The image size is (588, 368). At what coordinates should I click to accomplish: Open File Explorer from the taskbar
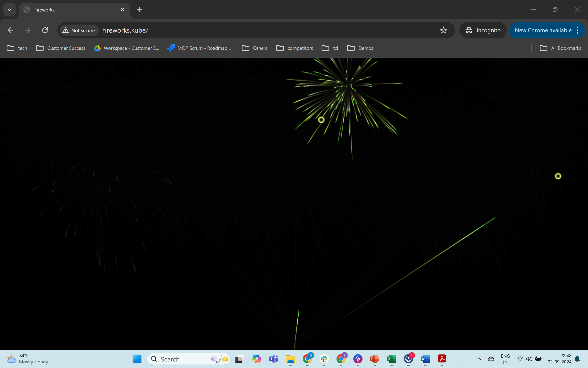click(290, 359)
